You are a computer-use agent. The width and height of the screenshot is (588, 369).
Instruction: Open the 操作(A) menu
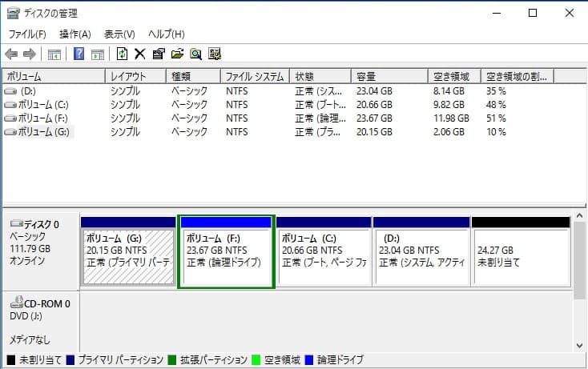coord(75,34)
